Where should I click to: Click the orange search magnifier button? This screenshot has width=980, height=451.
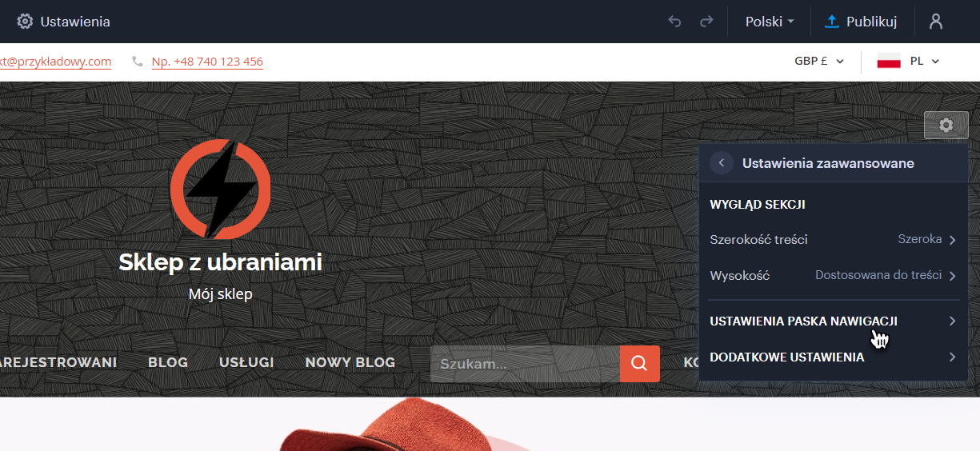(640, 364)
